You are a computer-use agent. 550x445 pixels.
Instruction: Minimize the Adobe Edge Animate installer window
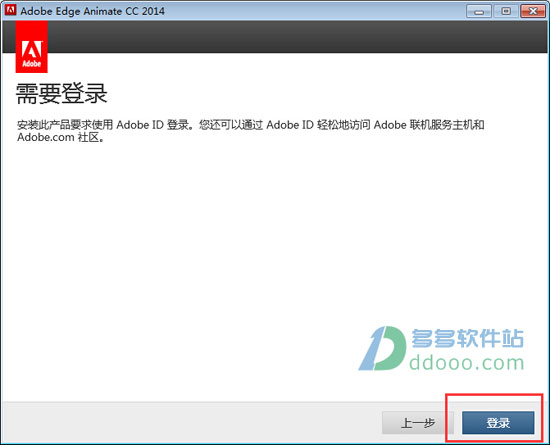pyautogui.click(x=479, y=11)
